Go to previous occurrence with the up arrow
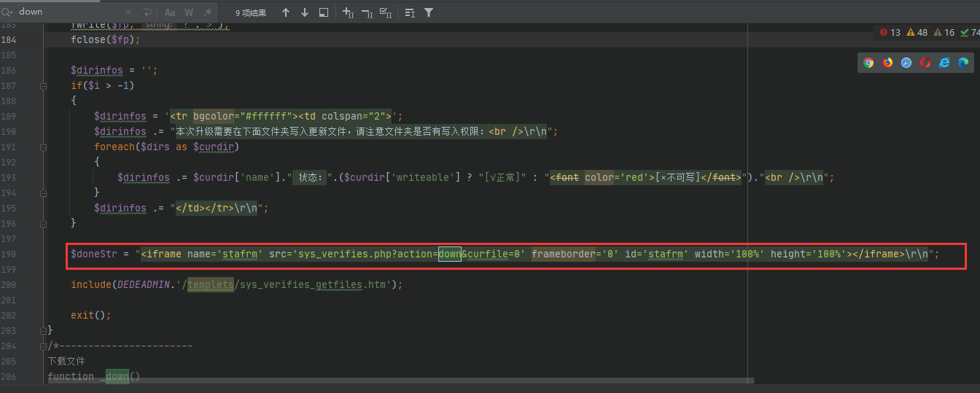This screenshot has height=393, width=980. pos(286,12)
